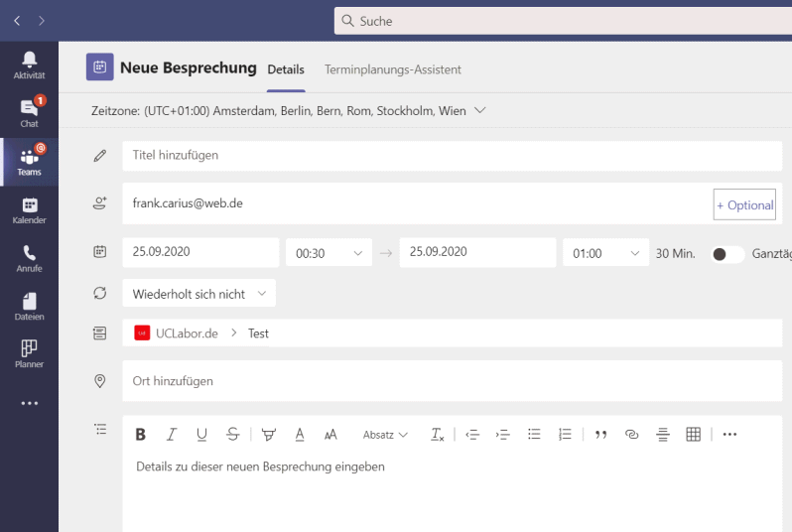This screenshot has height=532, width=792.
Task: Insert a link in meeting details
Action: point(631,435)
